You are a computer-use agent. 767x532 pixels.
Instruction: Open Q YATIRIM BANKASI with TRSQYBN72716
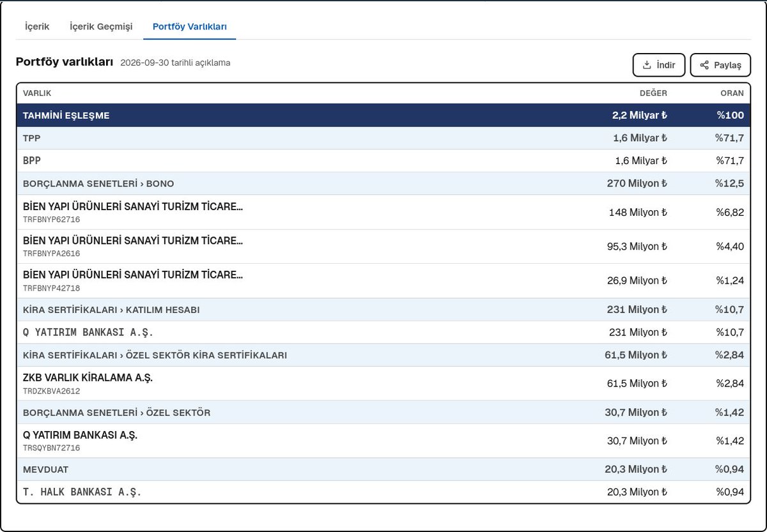[x=383, y=441]
